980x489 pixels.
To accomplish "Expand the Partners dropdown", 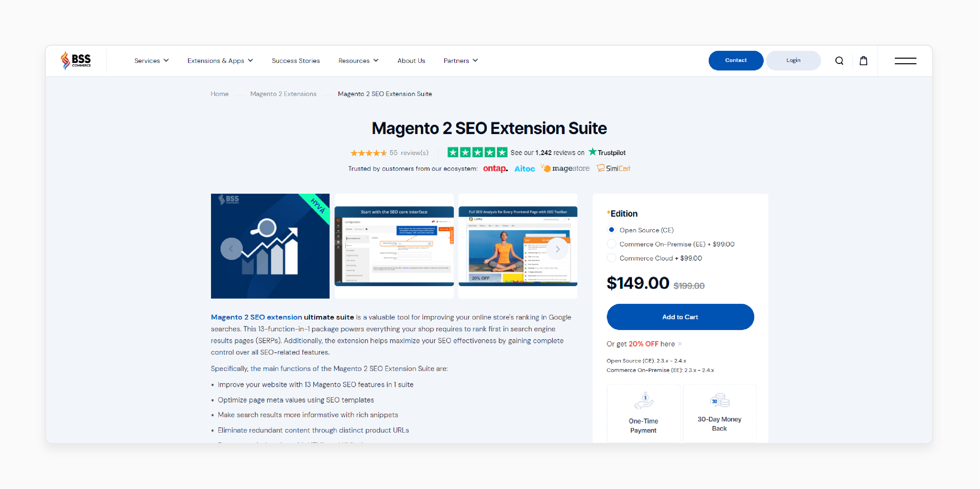I will 460,61.
